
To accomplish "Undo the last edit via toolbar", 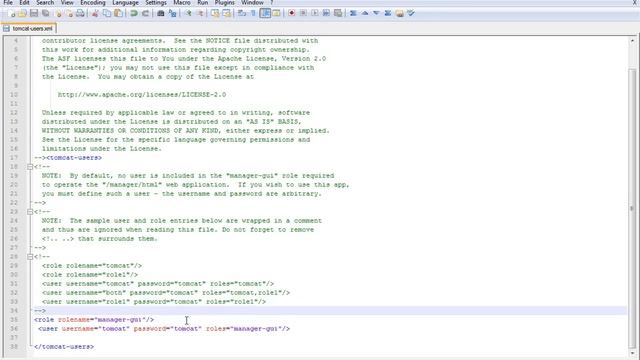I will coord(133,13).
